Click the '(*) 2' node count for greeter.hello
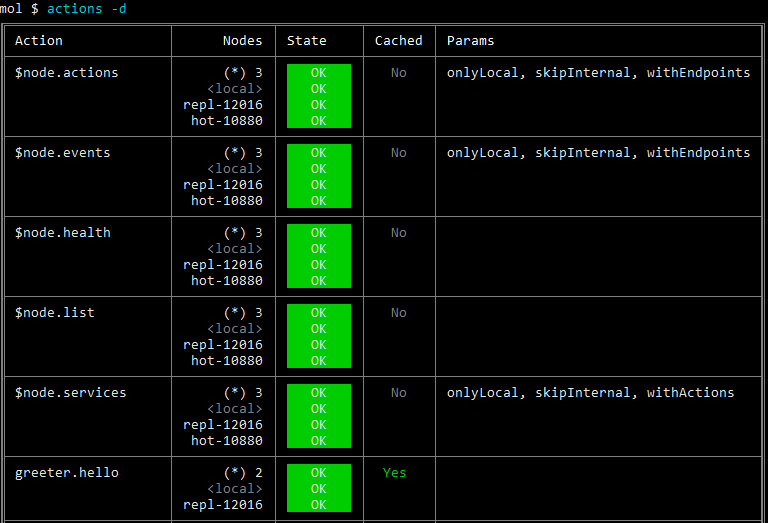The height and width of the screenshot is (523, 768). click(242, 473)
